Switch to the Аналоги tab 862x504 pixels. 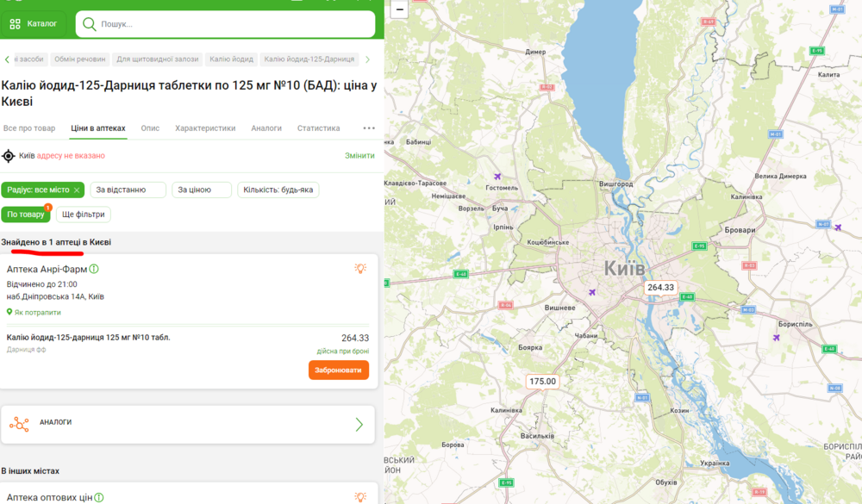click(266, 128)
